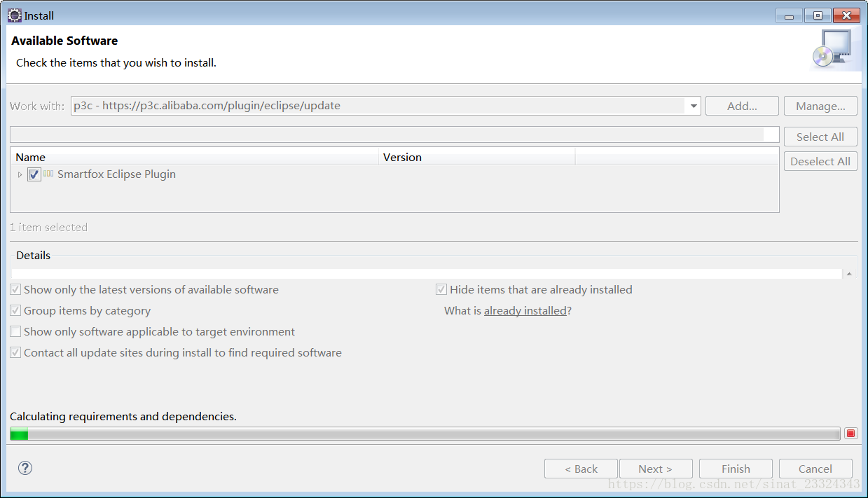This screenshot has width=868, height=498.
Task: Click the Finish button
Action: [x=736, y=469]
